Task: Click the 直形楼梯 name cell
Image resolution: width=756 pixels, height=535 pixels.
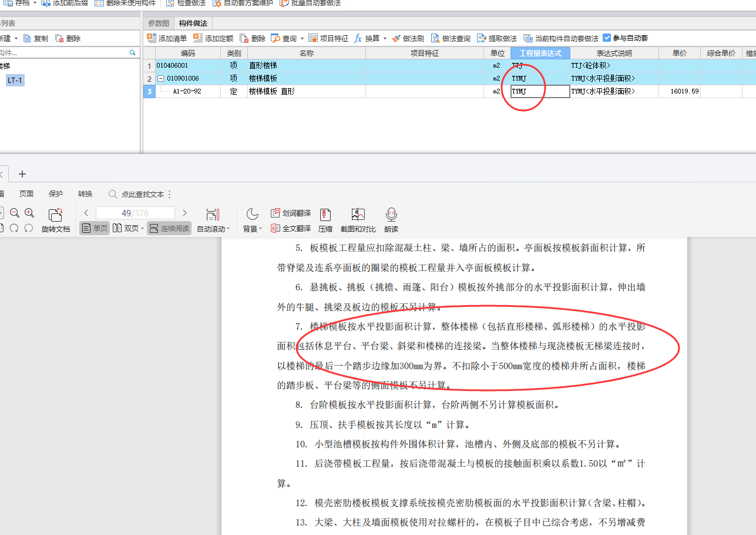Action: coord(307,66)
